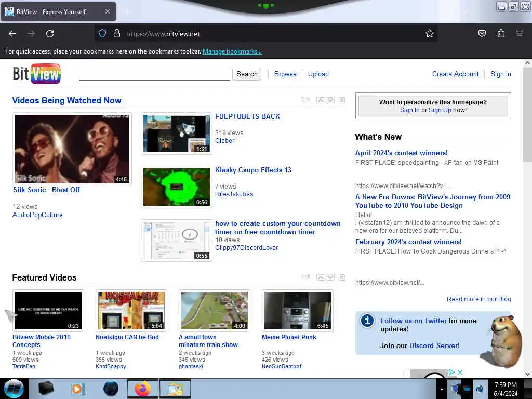Click the BitView search input field
Viewport: 532px width, 399px height.
tap(154, 74)
